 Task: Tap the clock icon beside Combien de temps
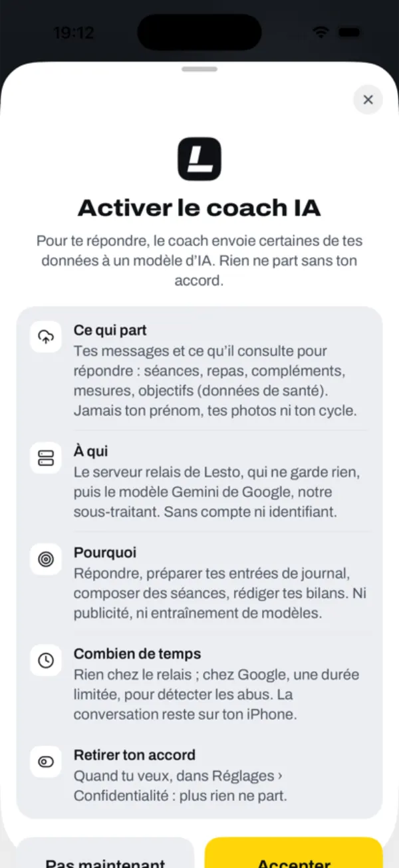coord(46,660)
